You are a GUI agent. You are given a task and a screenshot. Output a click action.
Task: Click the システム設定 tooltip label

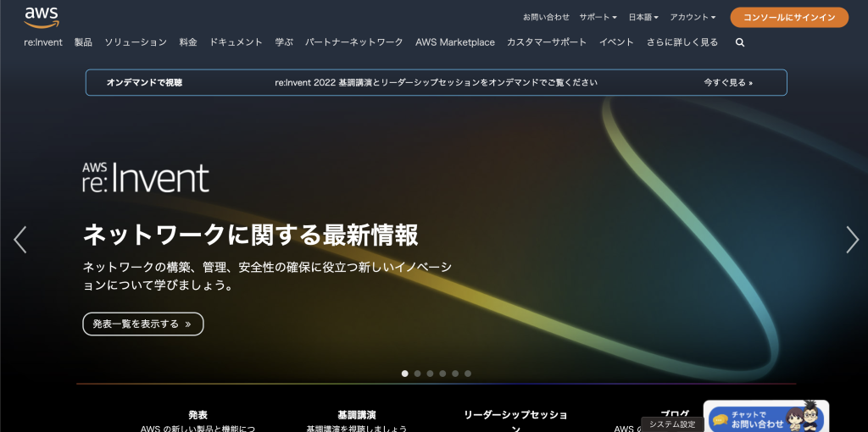tap(672, 424)
